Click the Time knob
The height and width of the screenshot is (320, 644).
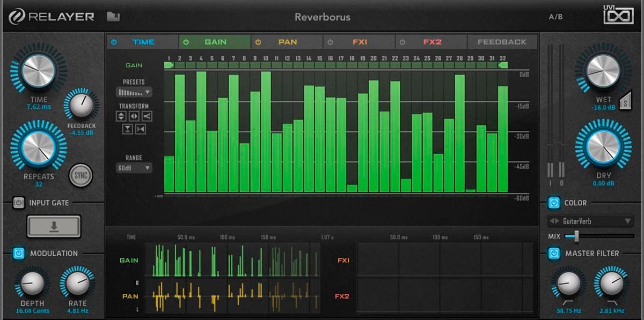tap(39, 70)
